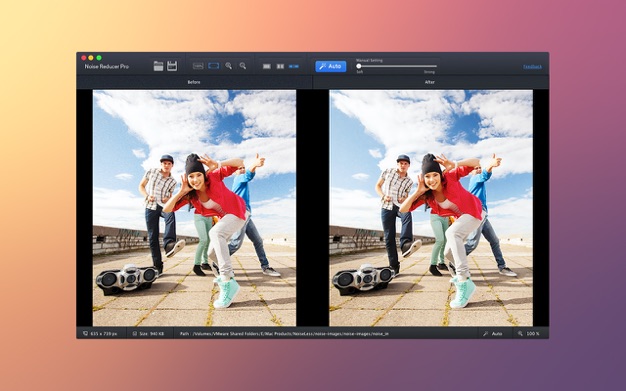
Task: Show the image at actual 100% size
Action: (x=198, y=66)
